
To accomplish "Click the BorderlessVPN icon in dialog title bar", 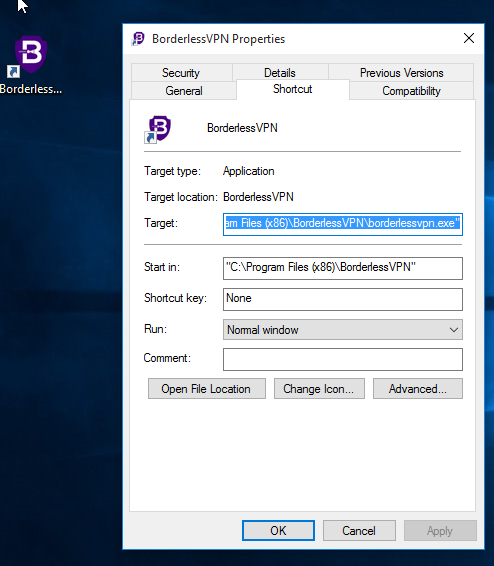I will [138, 38].
